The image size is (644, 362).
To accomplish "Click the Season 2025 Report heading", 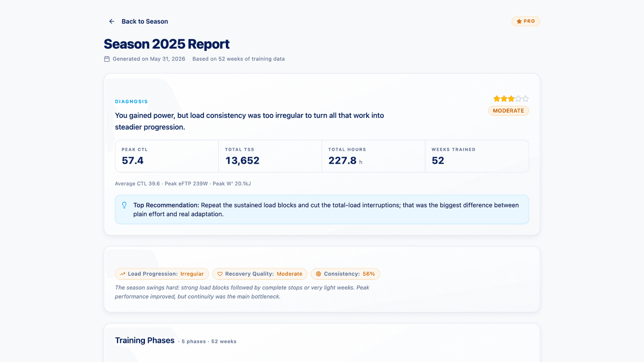I will (167, 44).
